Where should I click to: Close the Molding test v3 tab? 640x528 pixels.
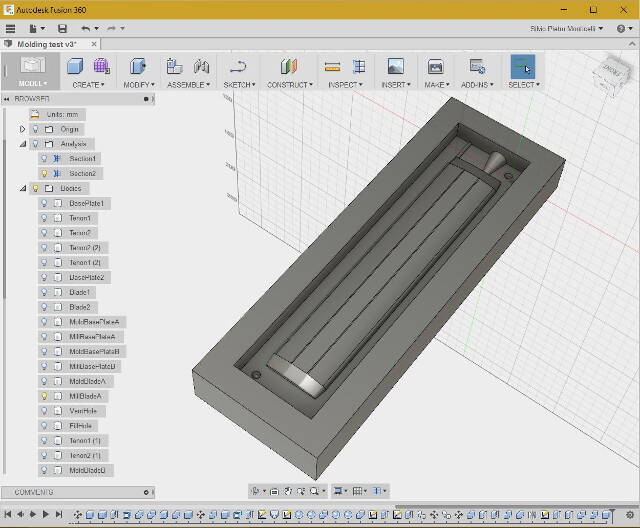pyautogui.click(x=94, y=44)
